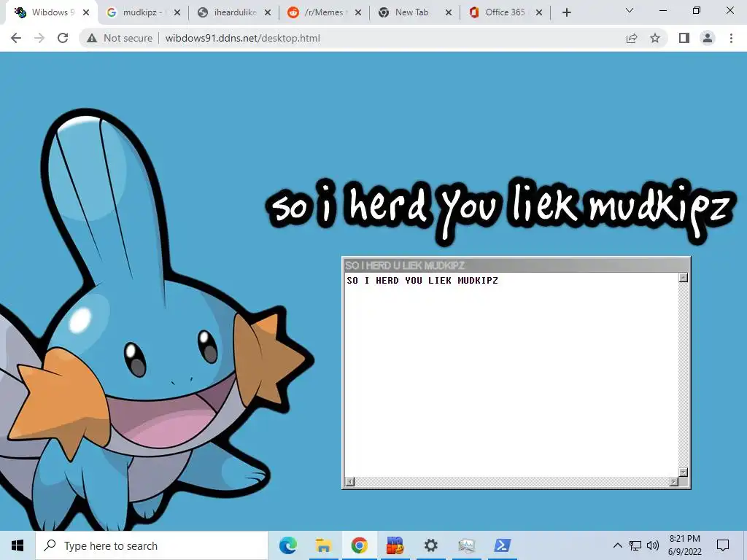Click the address bar URL
This screenshot has height=560, width=747.
pos(242,38)
